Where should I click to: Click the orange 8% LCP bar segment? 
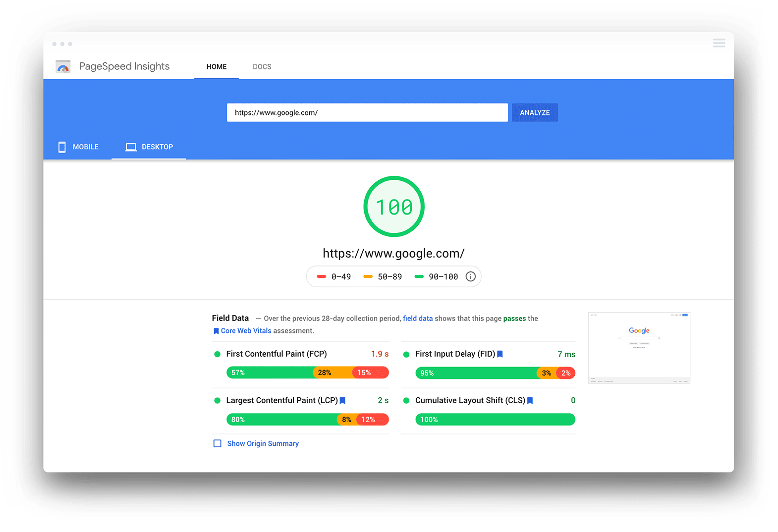click(x=347, y=420)
